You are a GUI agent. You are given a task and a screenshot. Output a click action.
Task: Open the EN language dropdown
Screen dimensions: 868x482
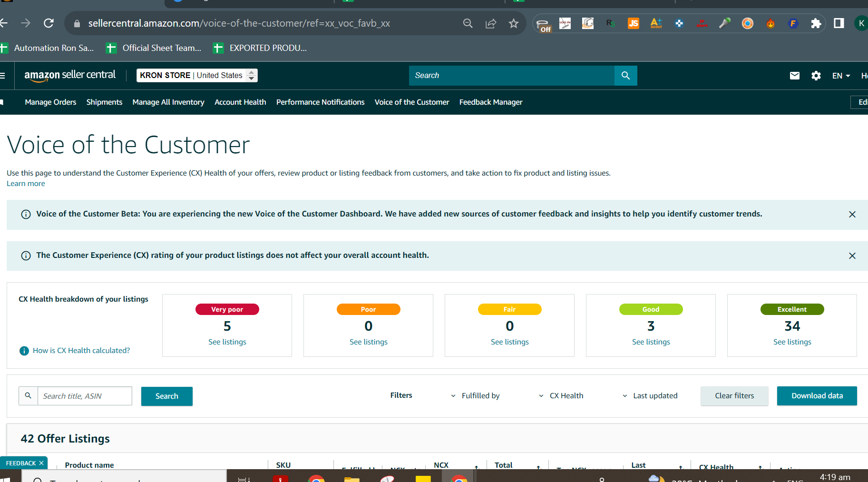[x=841, y=76]
